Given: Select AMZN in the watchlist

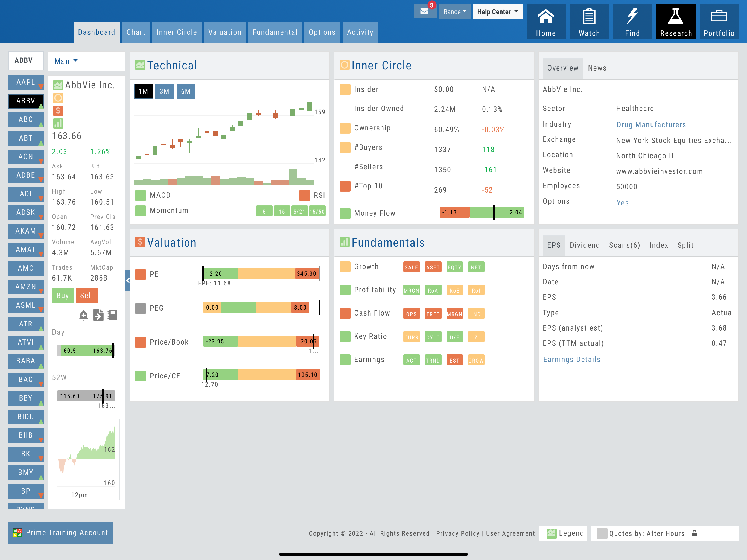Looking at the screenshot, I should [26, 287].
